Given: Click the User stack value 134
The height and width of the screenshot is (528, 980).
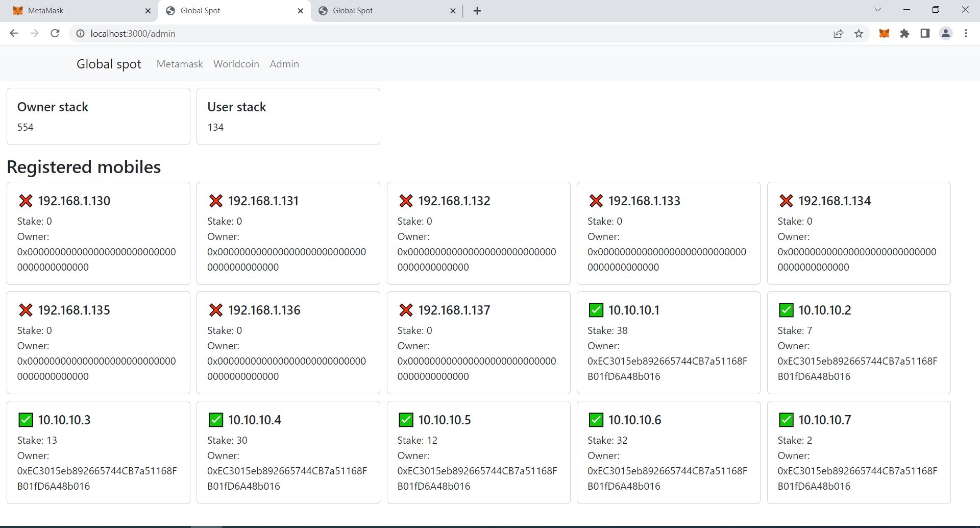Looking at the screenshot, I should coord(215,127).
